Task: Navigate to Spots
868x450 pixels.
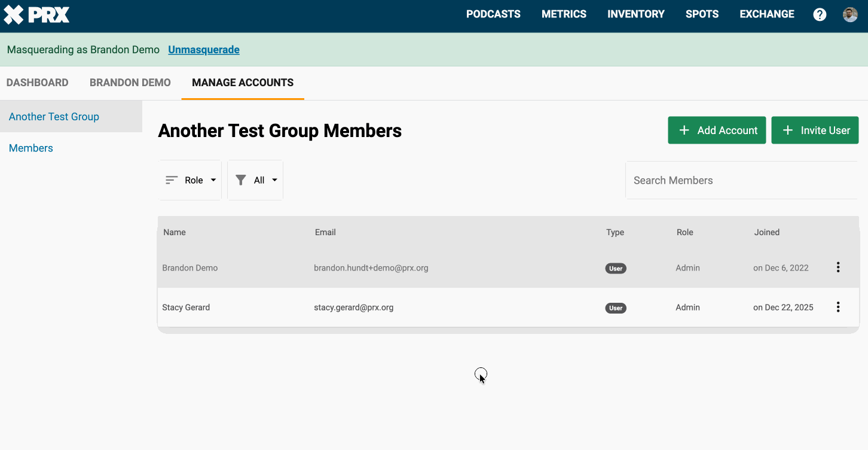Action: [702, 14]
